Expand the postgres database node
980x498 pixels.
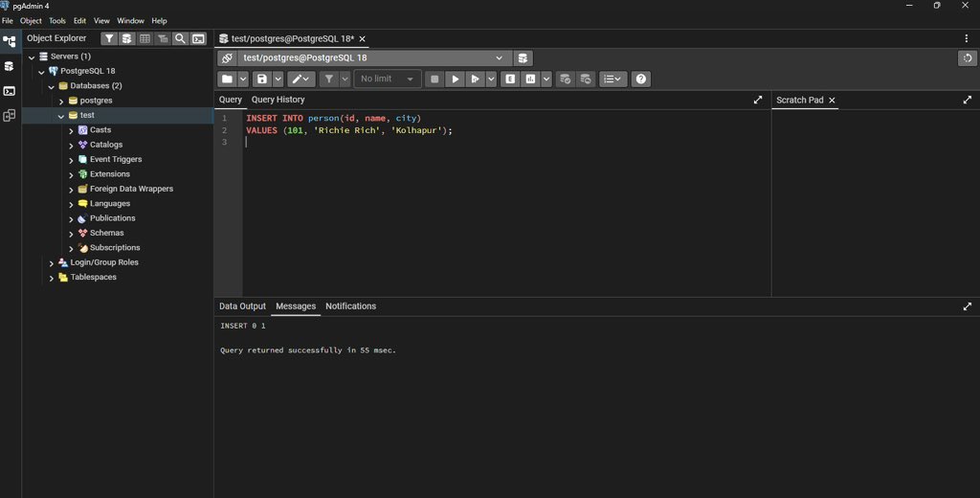(x=61, y=102)
